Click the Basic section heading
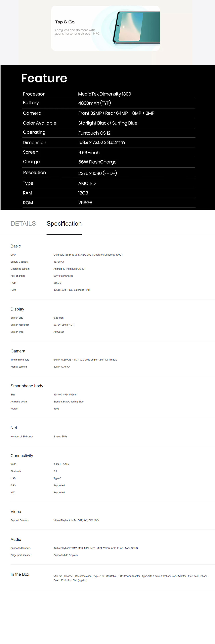 16,246
